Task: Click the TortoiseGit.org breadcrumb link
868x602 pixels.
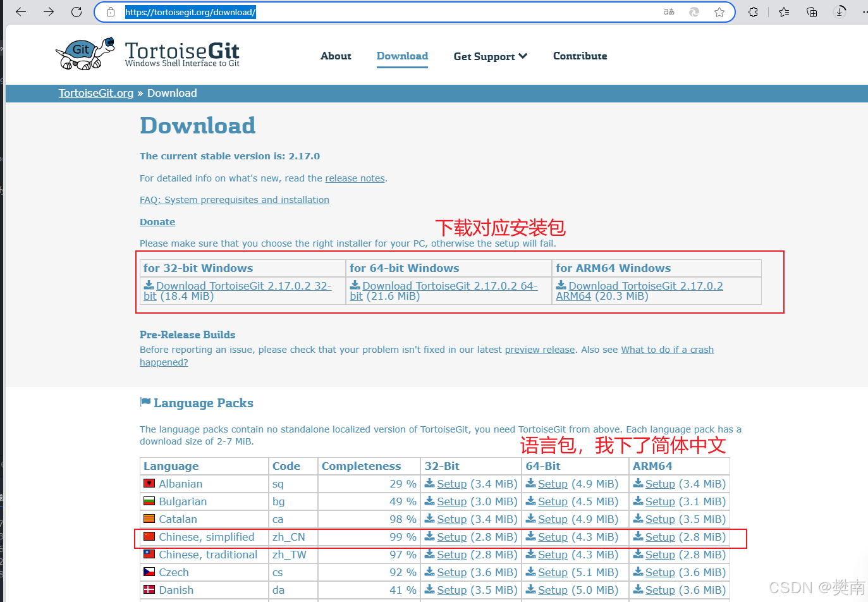Action: (96, 93)
